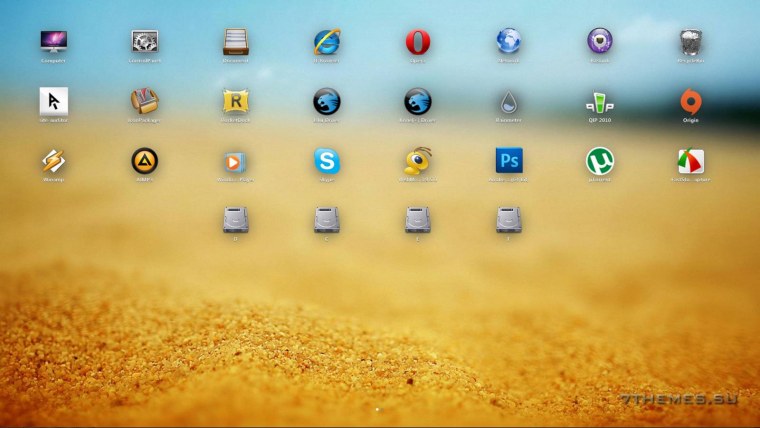Launch IconPackager
760x428 pixels.
(x=145, y=101)
